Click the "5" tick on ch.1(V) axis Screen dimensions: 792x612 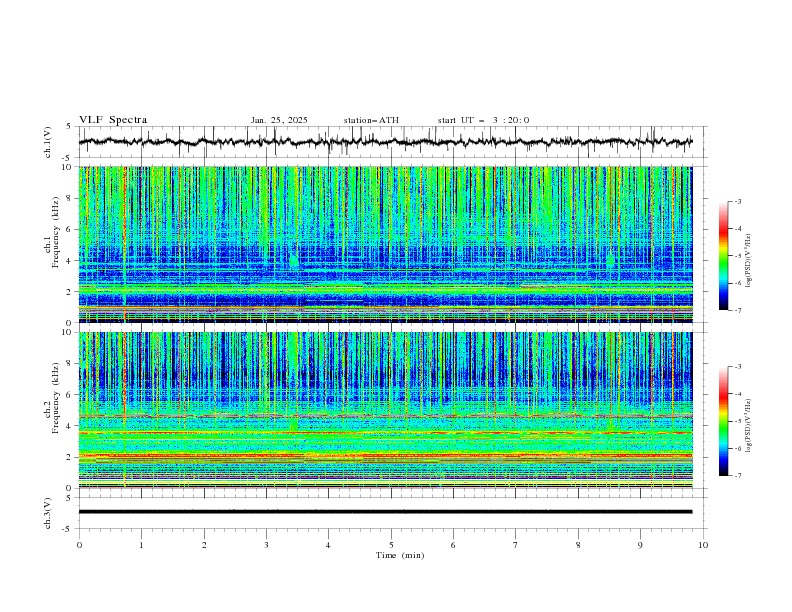click(69, 127)
